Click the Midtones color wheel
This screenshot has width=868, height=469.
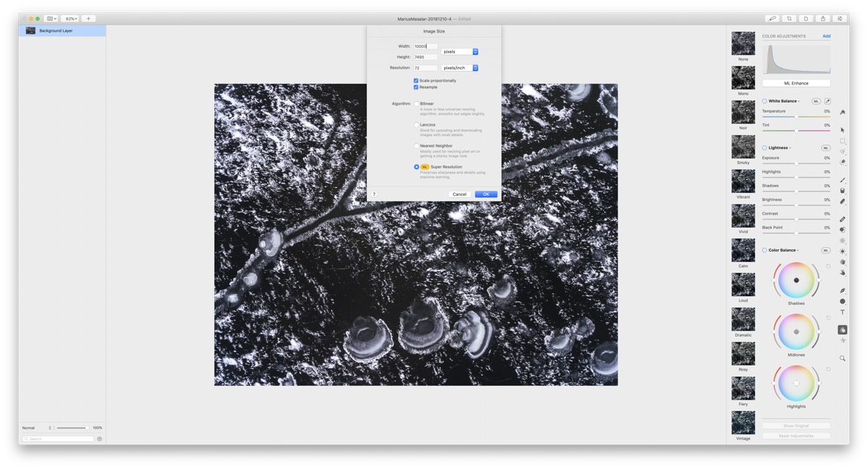(x=796, y=332)
